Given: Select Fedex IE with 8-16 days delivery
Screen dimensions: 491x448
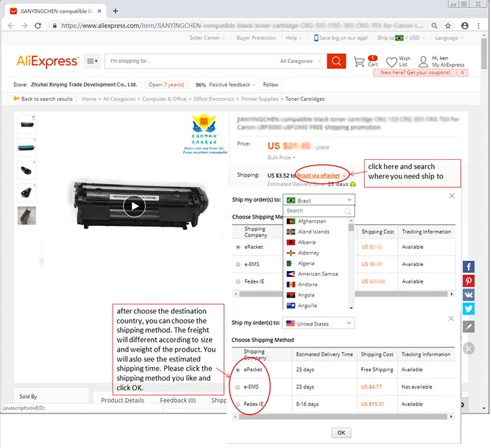Looking at the screenshot, I should point(238,405).
